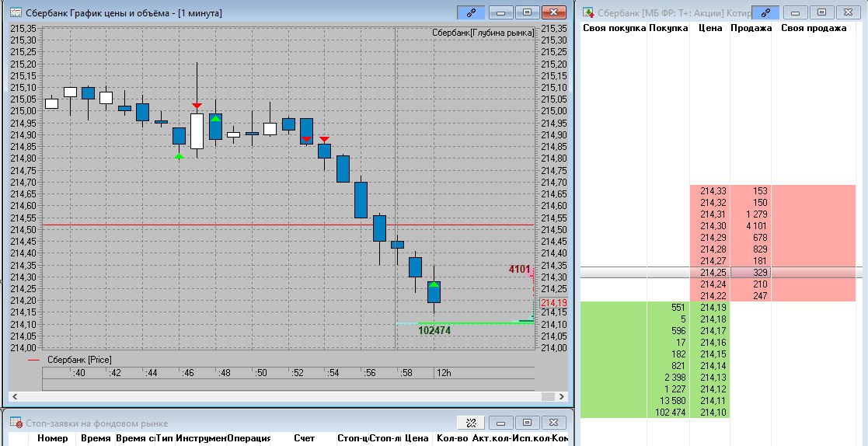Image resolution: width=868 pixels, height=446 pixels.
Task: Select the 102 474 buy volume cell
Action: 668,413
